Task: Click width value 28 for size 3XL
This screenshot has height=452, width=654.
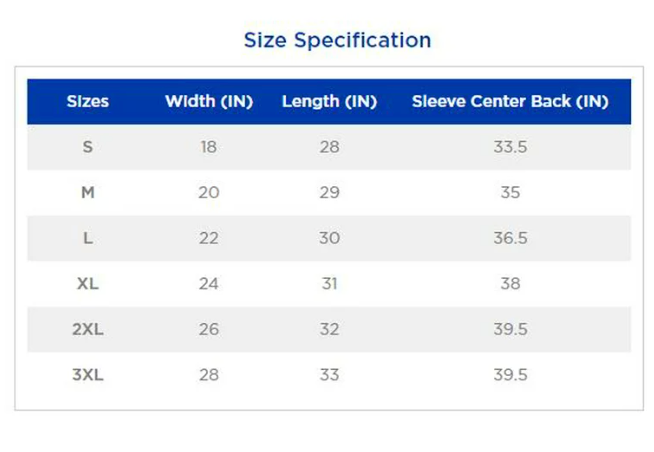Action: (208, 375)
